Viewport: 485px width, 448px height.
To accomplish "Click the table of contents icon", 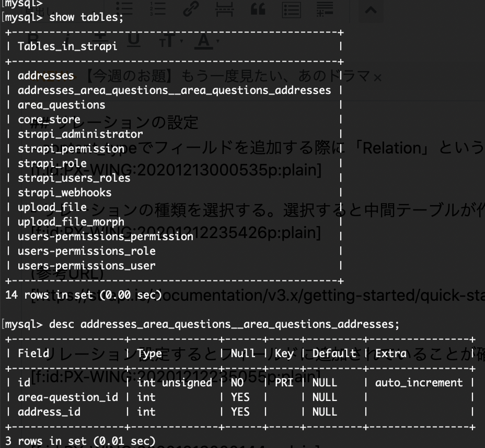I will tap(292, 9).
